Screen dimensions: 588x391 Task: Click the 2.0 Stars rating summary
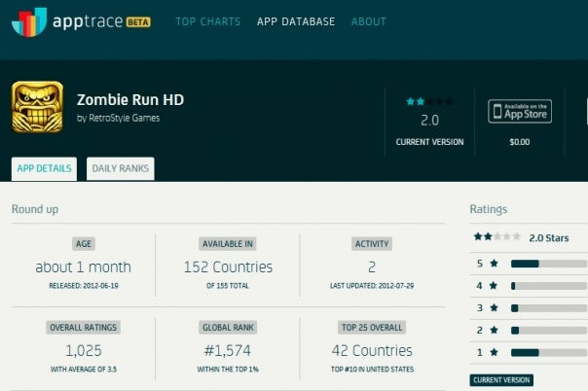click(x=549, y=238)
